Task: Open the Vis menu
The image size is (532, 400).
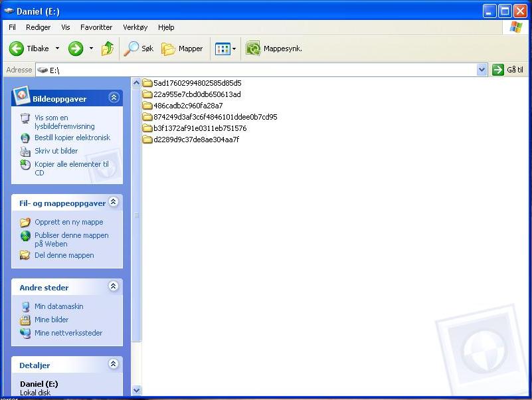Action: (x=66, y=27)
